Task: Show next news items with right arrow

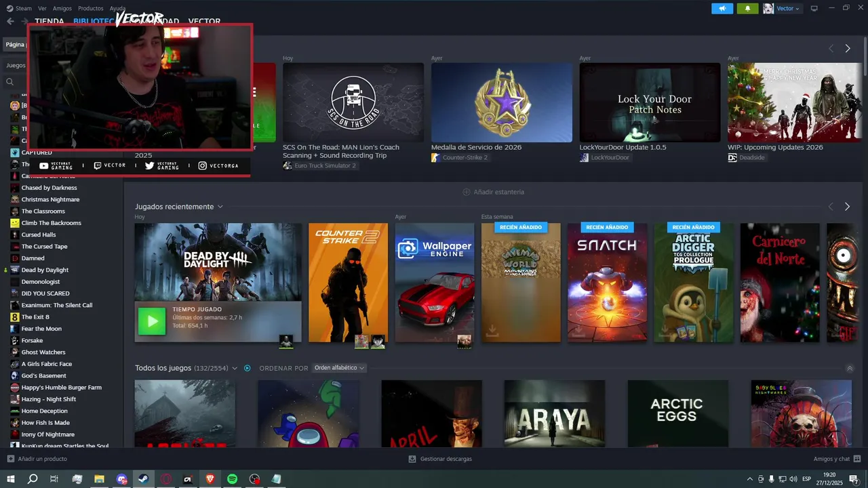Action: 848,48
